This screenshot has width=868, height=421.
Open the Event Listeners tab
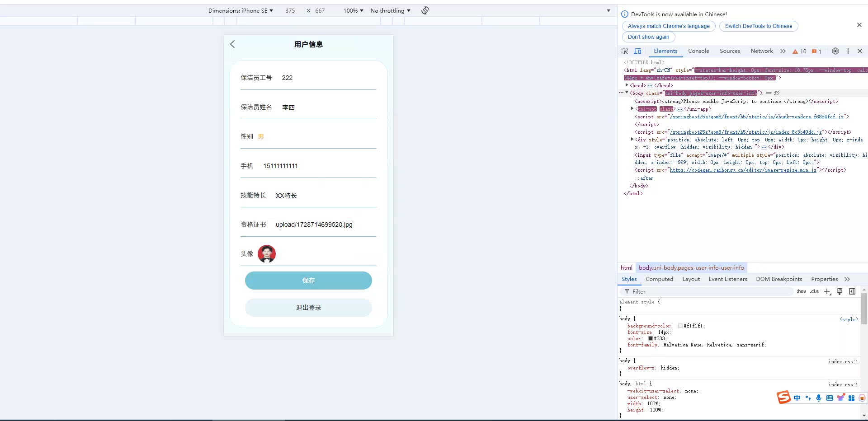728,279
